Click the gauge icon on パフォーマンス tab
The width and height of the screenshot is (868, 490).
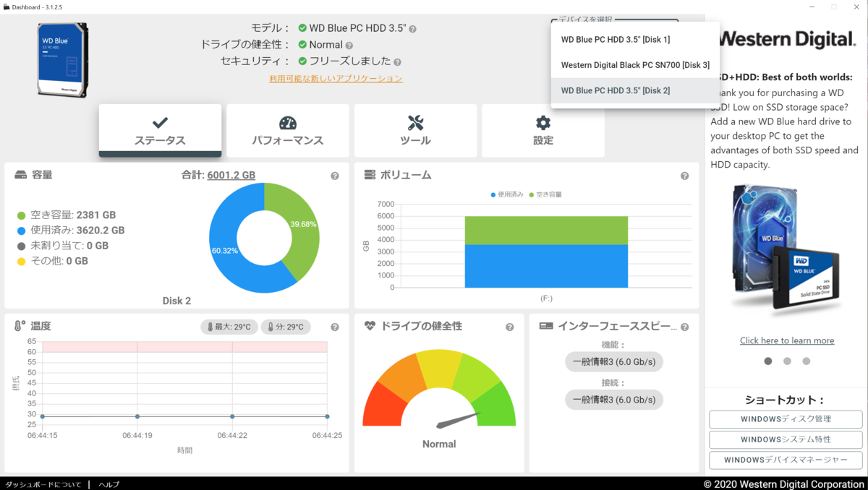coord(288,122)
